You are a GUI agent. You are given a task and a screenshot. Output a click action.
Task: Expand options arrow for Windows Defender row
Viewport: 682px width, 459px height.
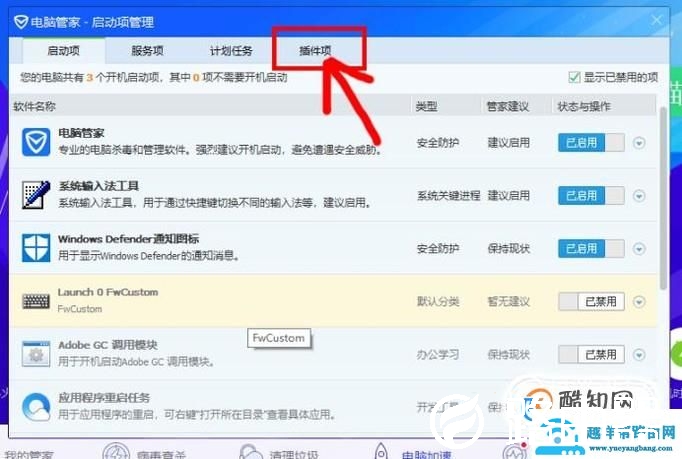tap(639, 249)
